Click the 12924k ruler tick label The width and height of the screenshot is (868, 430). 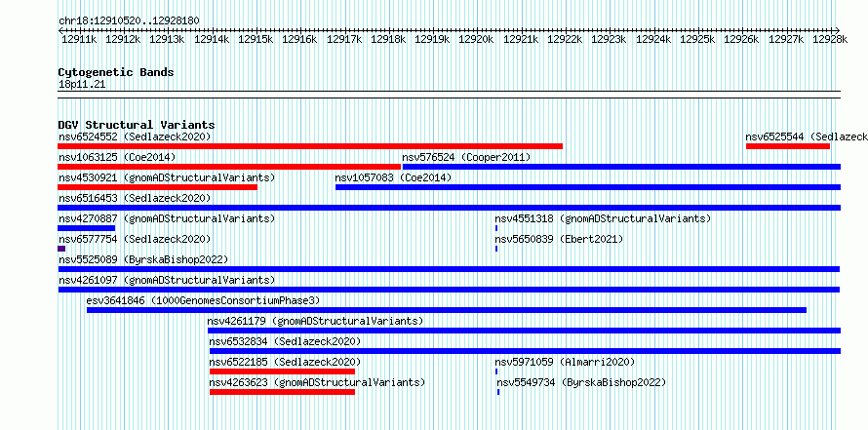653,39
